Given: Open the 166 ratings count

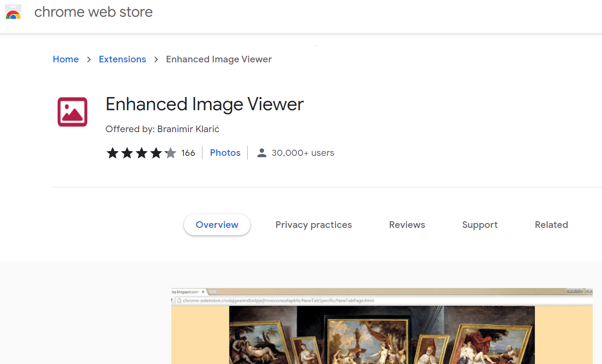Looking at the screenshot, I should click(188, 153).
